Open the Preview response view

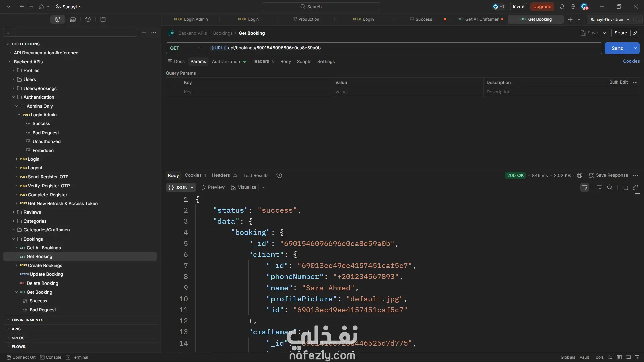(x=213, y=187)
